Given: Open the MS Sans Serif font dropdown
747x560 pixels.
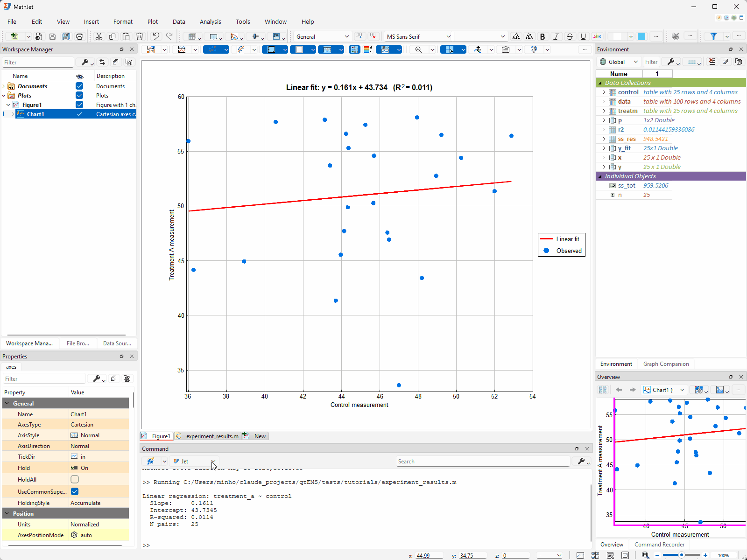Looking at the screenshot, I should tap(419, 36).
